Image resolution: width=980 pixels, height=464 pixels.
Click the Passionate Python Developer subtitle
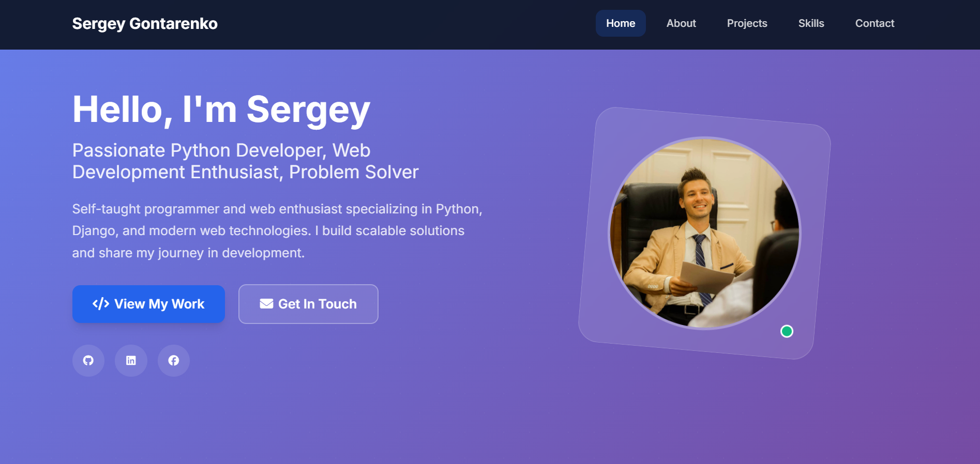245,161
